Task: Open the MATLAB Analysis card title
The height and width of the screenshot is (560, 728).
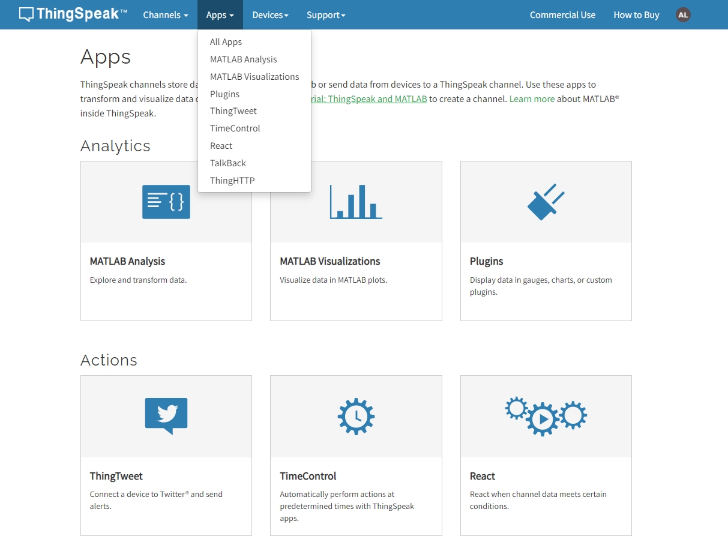Action: point(127,261)
